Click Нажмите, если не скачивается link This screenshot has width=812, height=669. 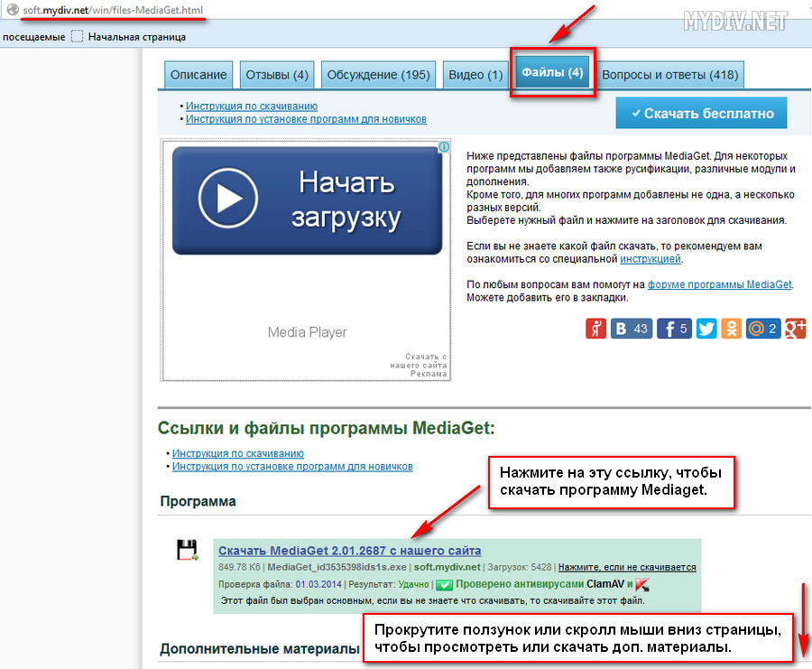point(627,567)
